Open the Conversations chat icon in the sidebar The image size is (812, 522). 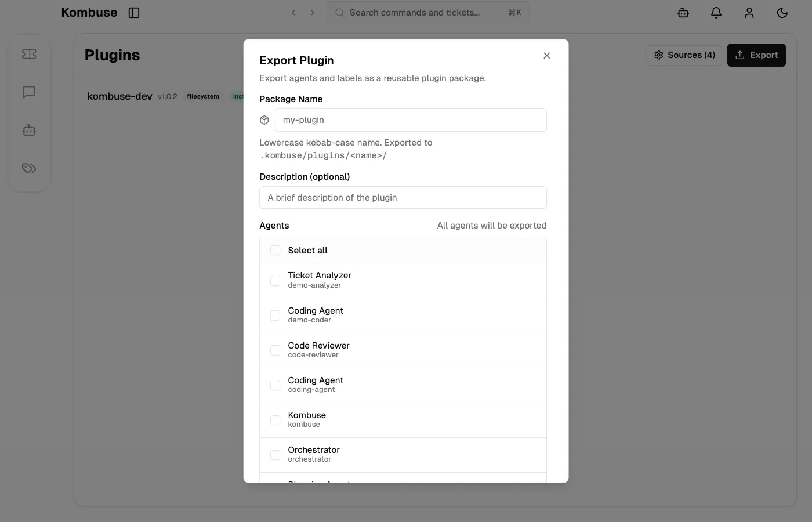28,92
